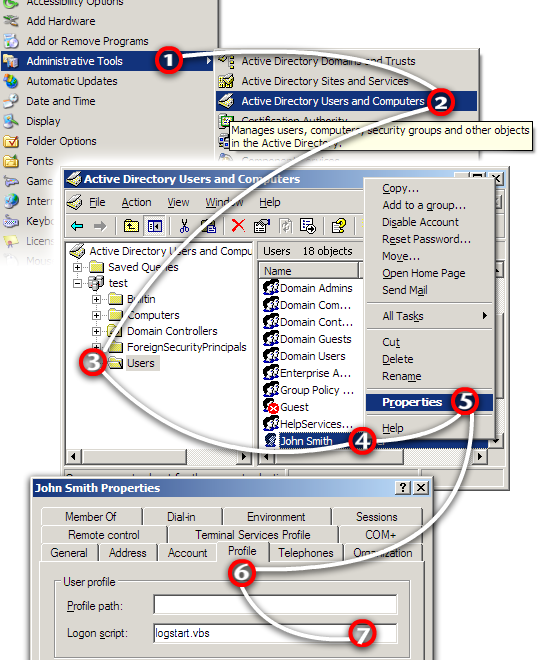
Task: Click the Cut scissors toolbar icon
Action: (x=184, y=226)
